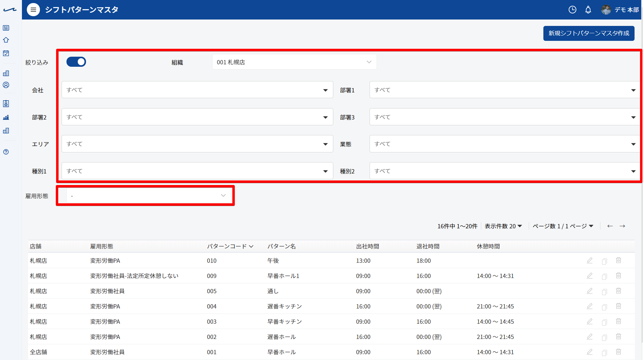Select pattern name 早番キッチン
Image resolution: width=644 pixels, height=360 pixels.
click(284, 322)
